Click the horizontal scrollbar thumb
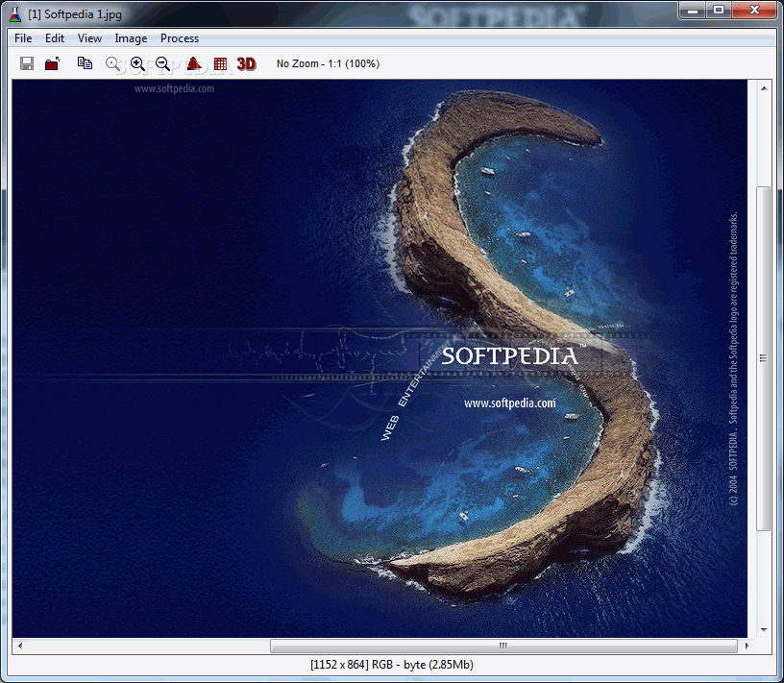784x683 pixels. coord(503,646)
